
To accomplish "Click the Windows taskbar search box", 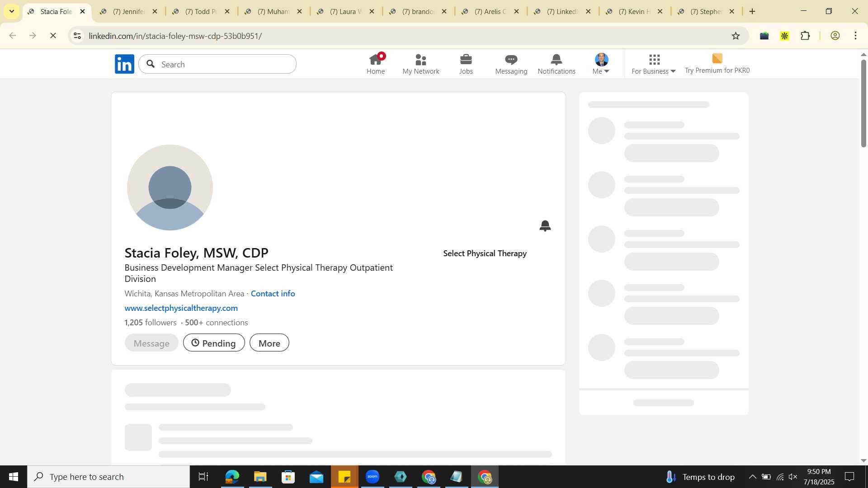I will (108, 477).
